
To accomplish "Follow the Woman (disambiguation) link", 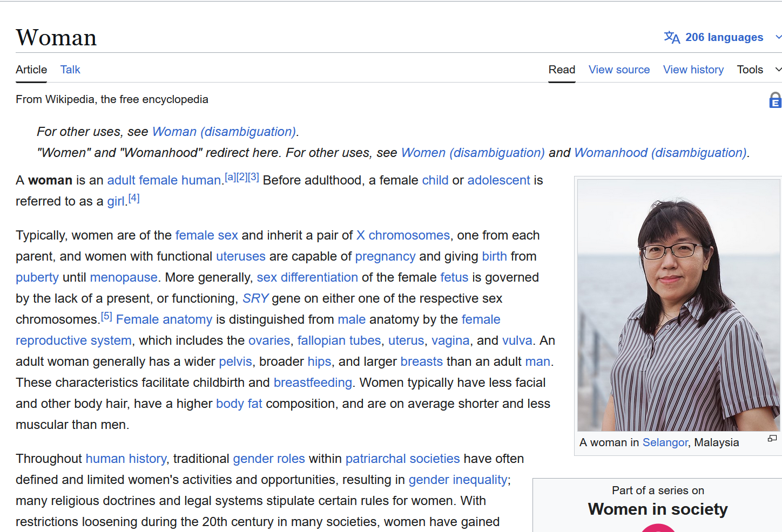I will tap(224, 132).
